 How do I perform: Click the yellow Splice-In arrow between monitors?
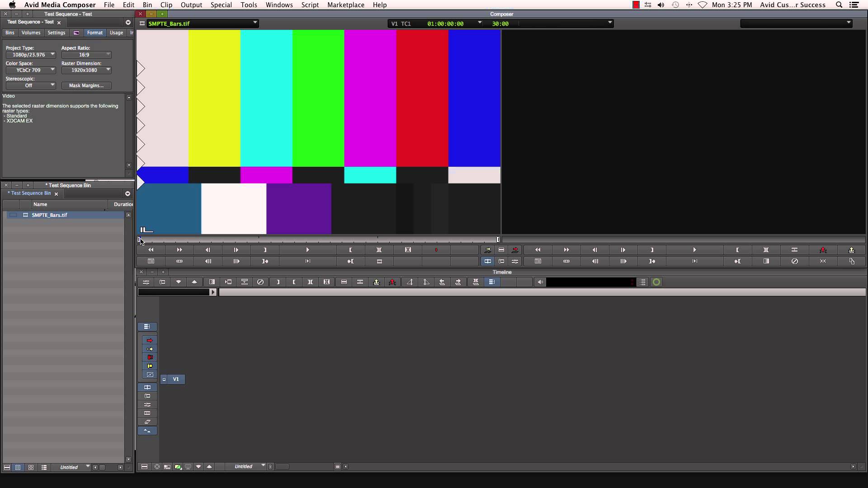pos(487,250)
